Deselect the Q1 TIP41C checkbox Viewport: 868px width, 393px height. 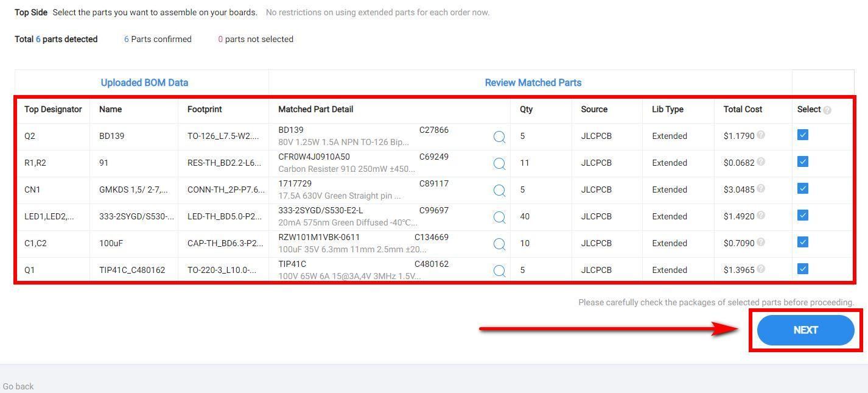click(x=803, y=269)
